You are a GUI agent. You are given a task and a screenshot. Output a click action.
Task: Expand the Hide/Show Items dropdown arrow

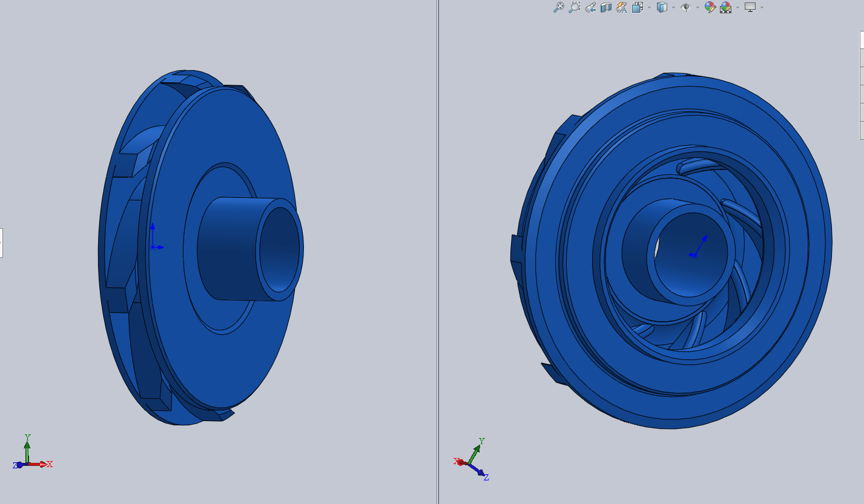click(697, 7)
